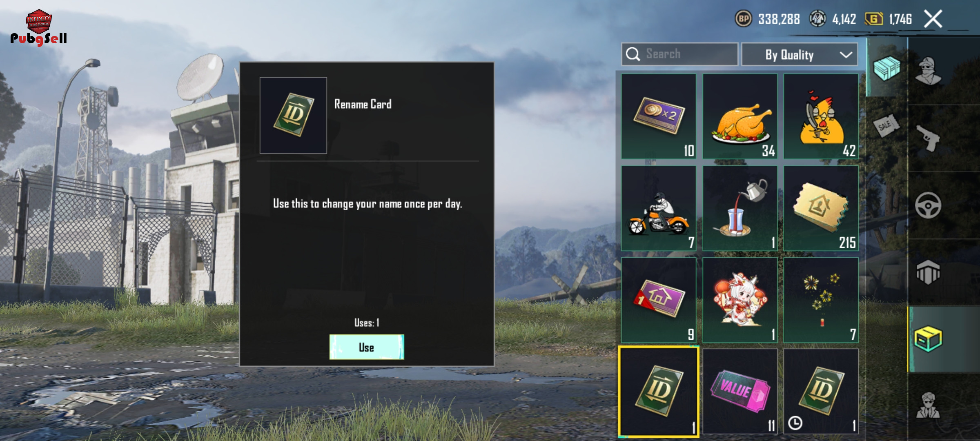Switch to the weapons pistol tab
Screen dimensions: 980x441
pyautogui.click(x=928, y=138)
